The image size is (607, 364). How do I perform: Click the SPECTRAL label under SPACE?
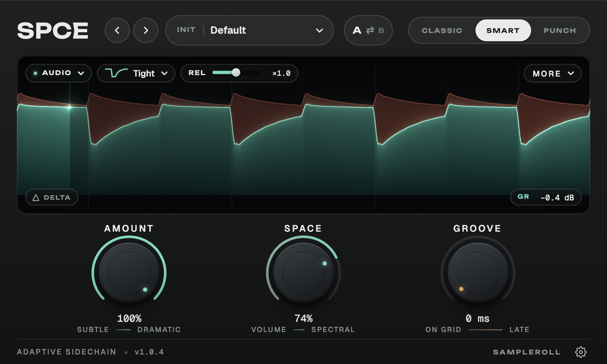(333, 330)
